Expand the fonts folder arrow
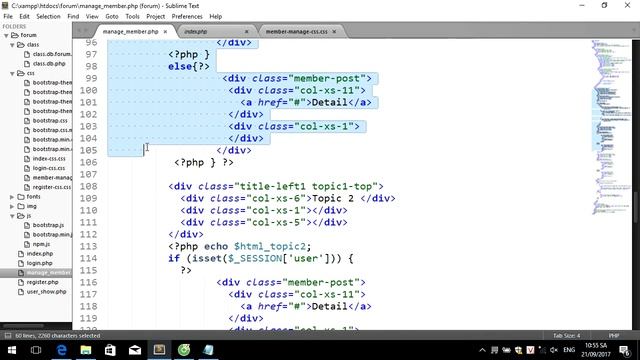Viewport: 640px width, 360px height. tap(12, 197)
